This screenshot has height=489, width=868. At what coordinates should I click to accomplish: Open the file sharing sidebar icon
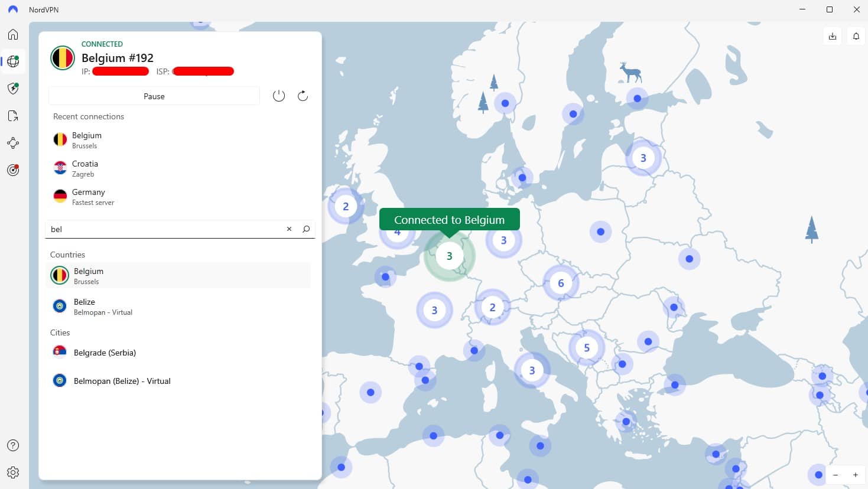pos(13,116)
